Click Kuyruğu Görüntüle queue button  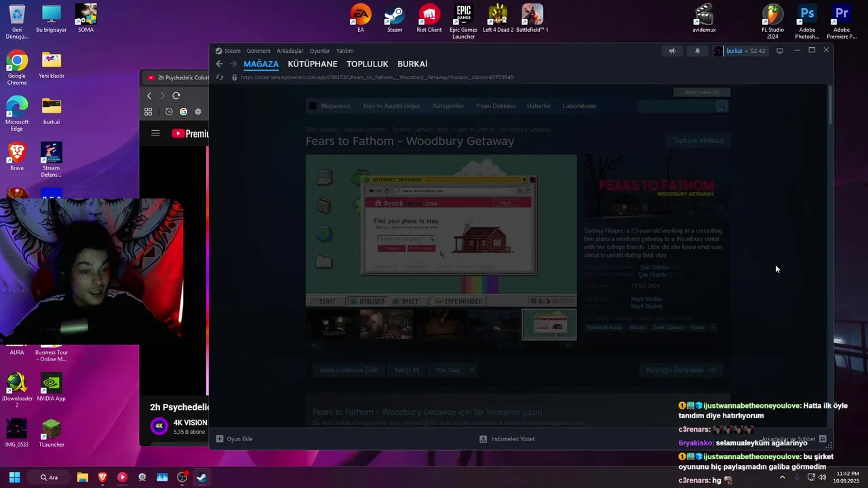[681, 370]
